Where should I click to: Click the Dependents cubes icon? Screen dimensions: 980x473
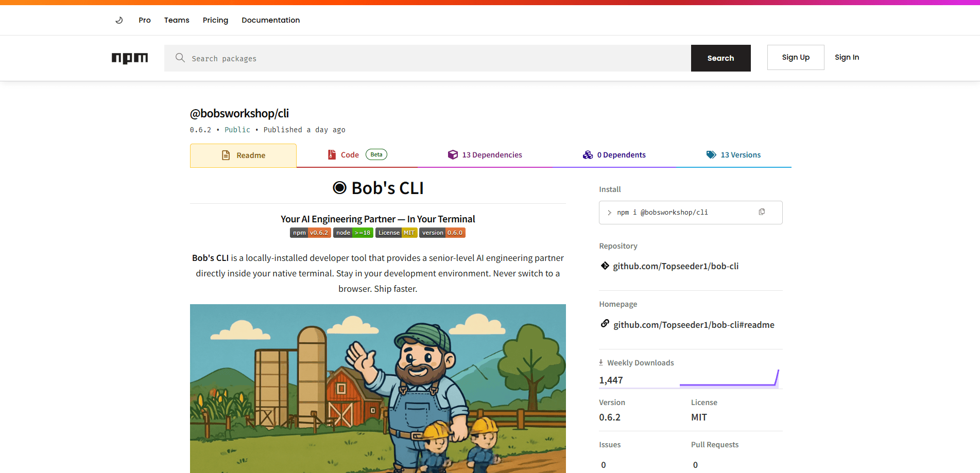[x=588, y=154]
